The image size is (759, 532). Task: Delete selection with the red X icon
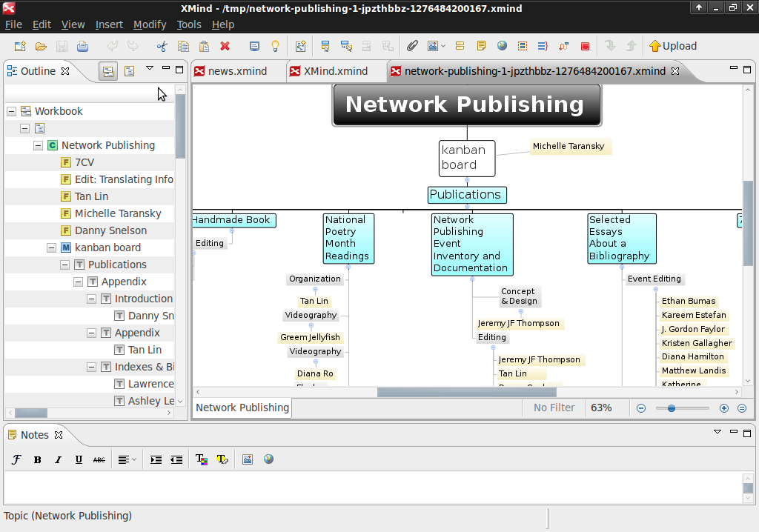coord(225,46)
